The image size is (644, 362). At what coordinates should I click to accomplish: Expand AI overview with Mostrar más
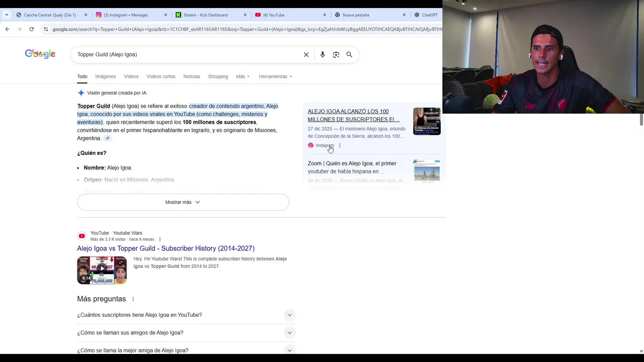click(x=183, y=202)
